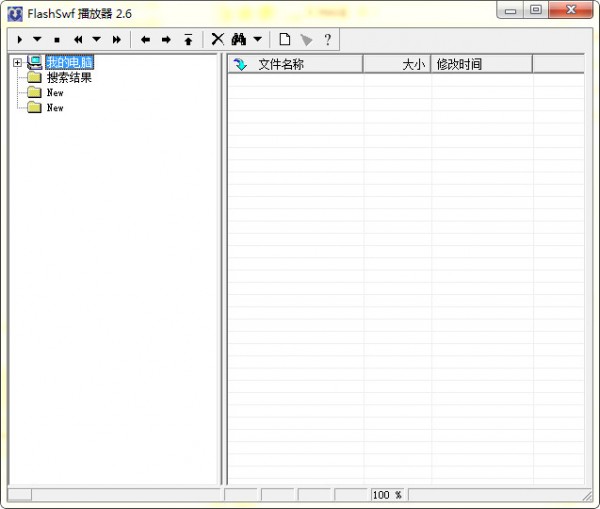600x509 pixels.
Task: Select 我的电脑 in the folder tree
Action: tap(70, 62)
